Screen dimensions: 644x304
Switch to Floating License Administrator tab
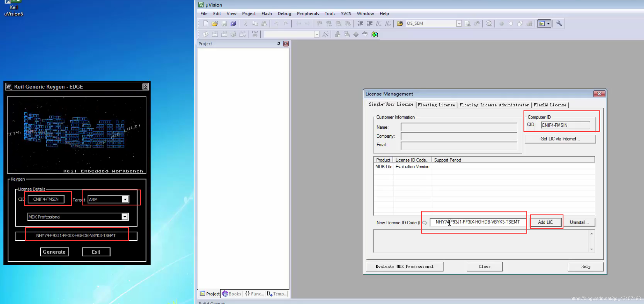[x=494, y=105]
